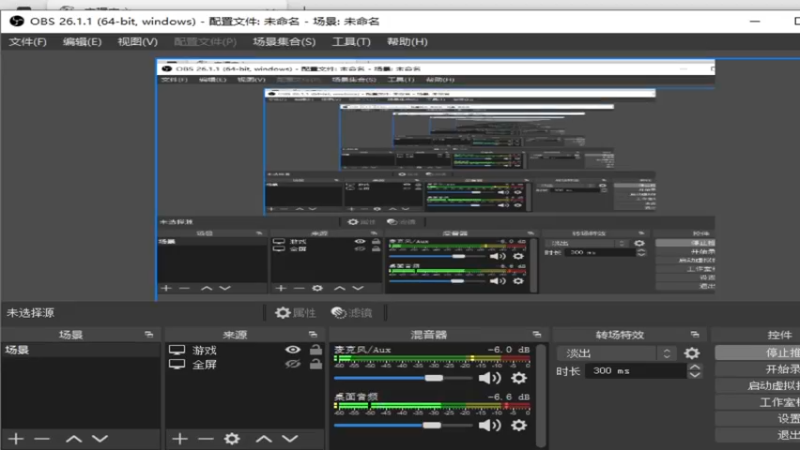Mute the 麦克风/Aux audio
The height and width of the screenshot is (450, 800).
tap(489, 378)
